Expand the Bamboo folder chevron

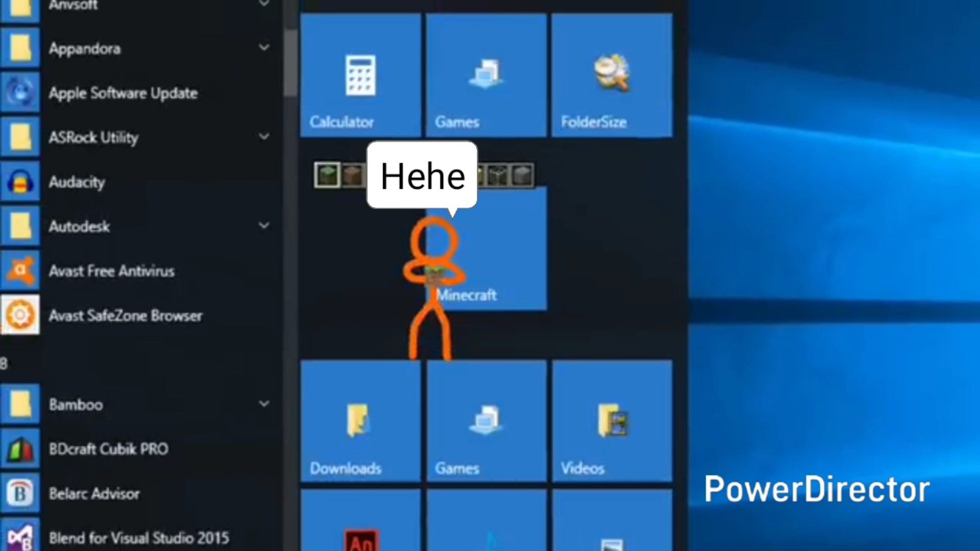pos(264,404)
